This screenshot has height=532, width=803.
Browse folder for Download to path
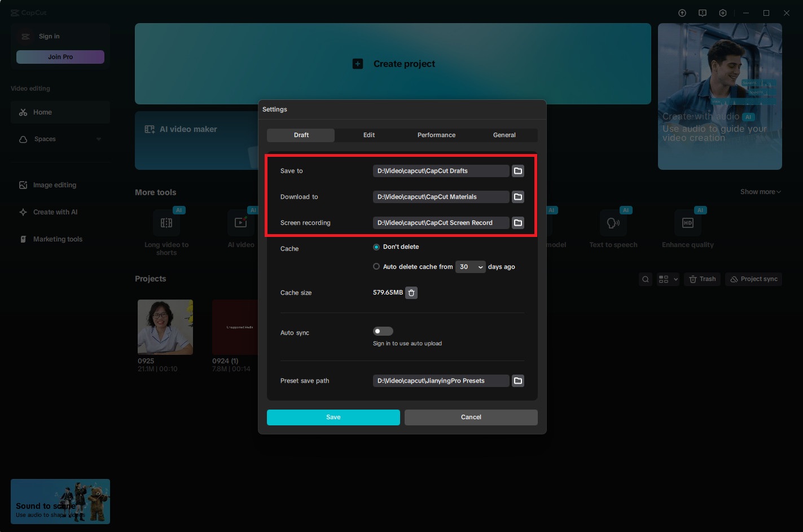(x=517, y=197)
